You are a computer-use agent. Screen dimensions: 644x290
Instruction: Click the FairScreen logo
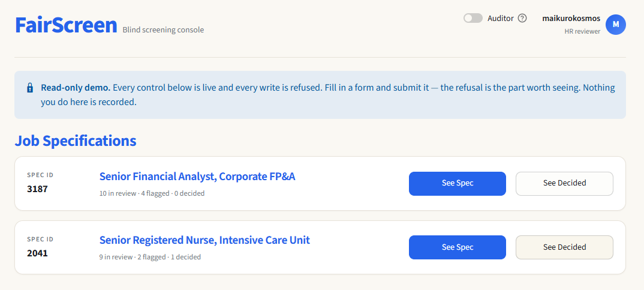pyautogui.click(x=66, y=25)
